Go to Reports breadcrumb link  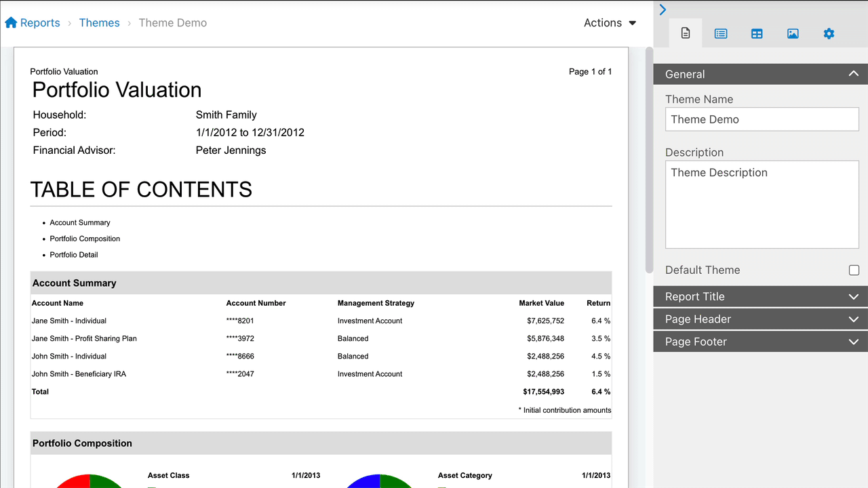[40, 22]
